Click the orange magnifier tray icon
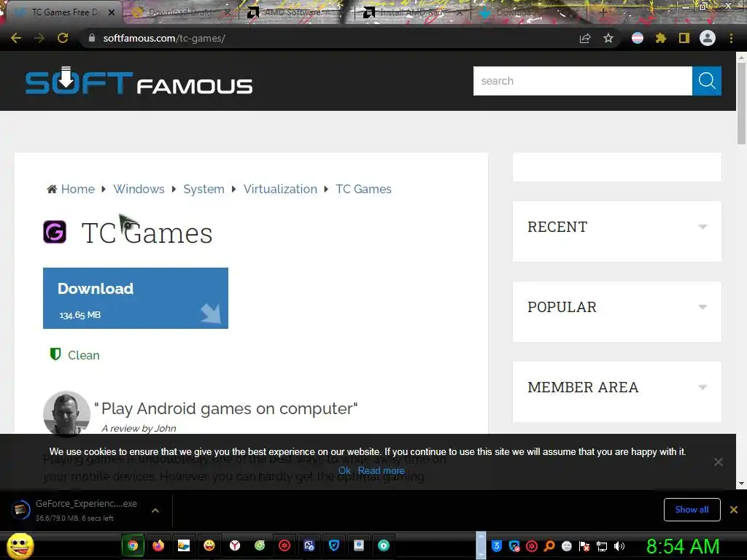 click(549, 546)
